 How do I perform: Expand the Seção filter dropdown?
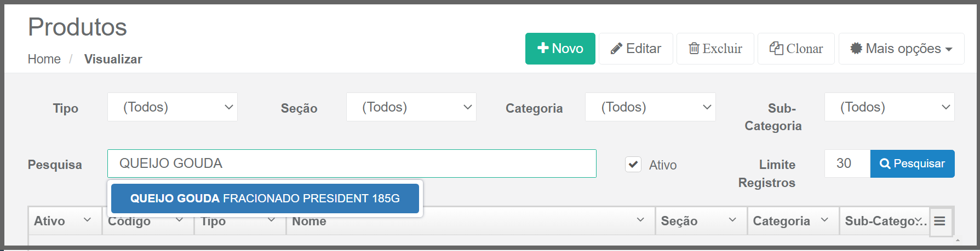411,107
